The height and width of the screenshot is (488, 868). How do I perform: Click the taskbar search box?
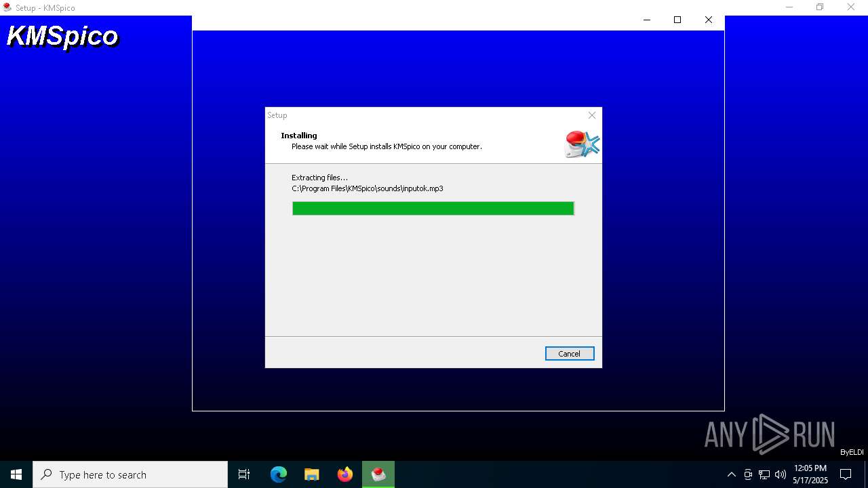130,474
